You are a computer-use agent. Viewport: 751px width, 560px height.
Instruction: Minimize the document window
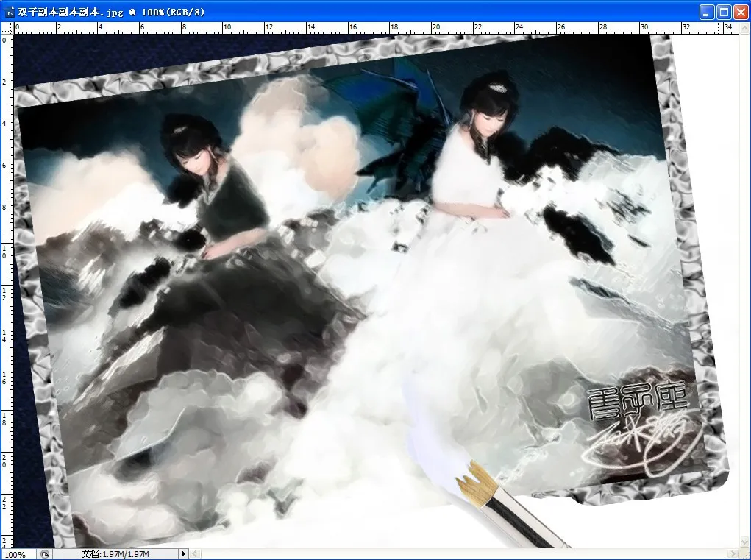click(707, 12)
